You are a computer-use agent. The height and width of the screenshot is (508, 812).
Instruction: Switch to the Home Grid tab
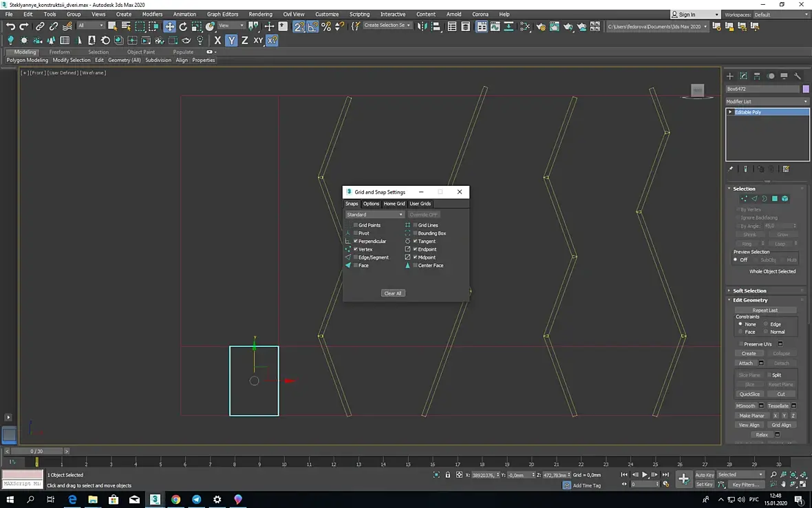click(x=394, y=204)
